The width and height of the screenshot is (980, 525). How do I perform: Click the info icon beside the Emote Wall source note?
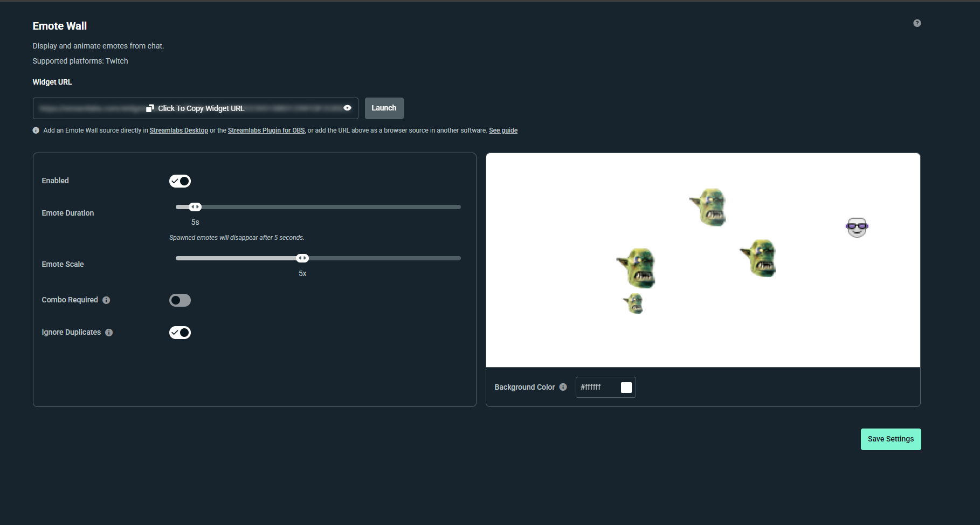36,130
